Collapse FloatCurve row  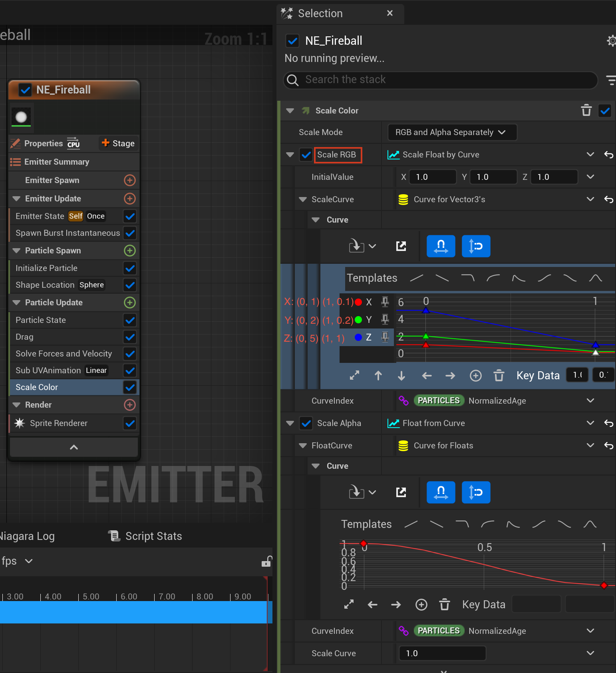point(303,446)
